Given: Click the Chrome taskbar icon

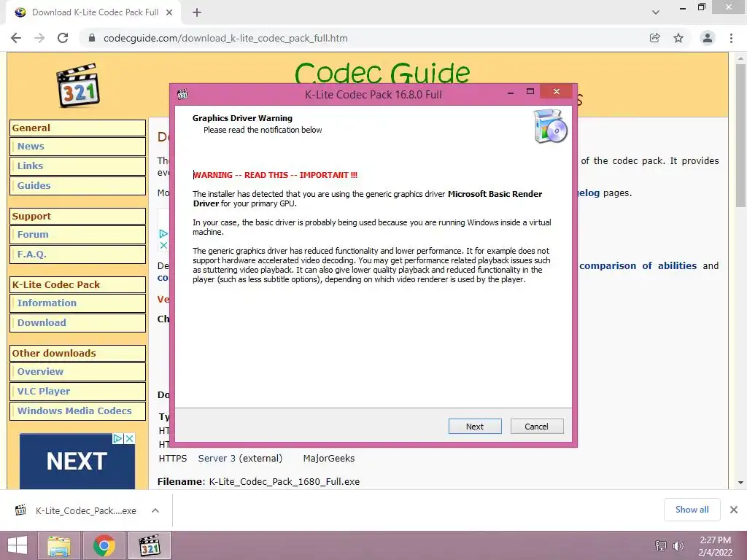Looking at the screenshot, I should pos(104,545).
